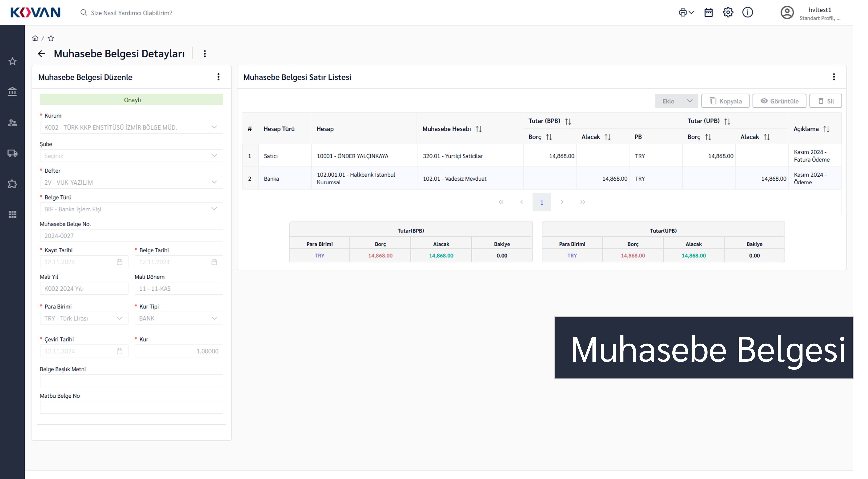Click the back arrow beside page title
Screen dimensions: 868x479
point(41,54)
